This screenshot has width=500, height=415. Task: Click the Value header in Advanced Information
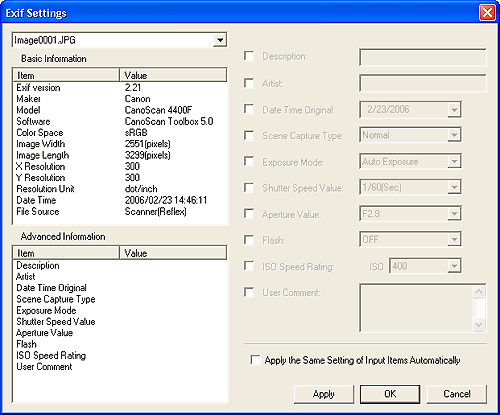tap(173, 253)
